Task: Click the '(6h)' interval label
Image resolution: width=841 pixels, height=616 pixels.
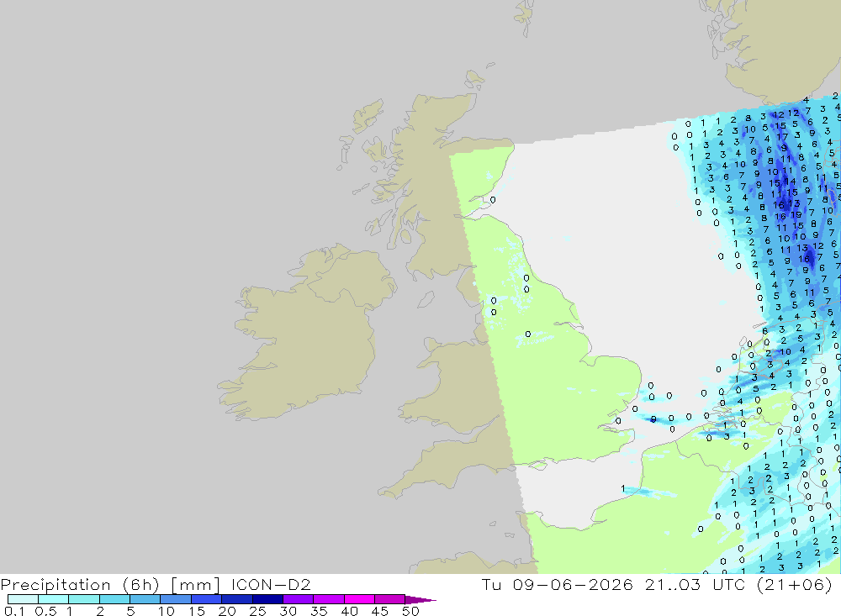Action: [x=141, y=585]
